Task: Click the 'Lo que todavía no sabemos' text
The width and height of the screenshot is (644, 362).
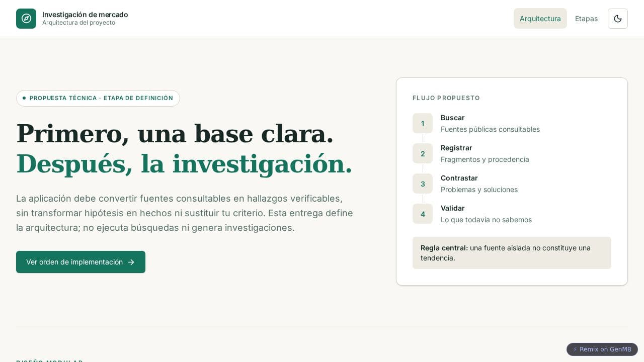Action: pos(486,220)
